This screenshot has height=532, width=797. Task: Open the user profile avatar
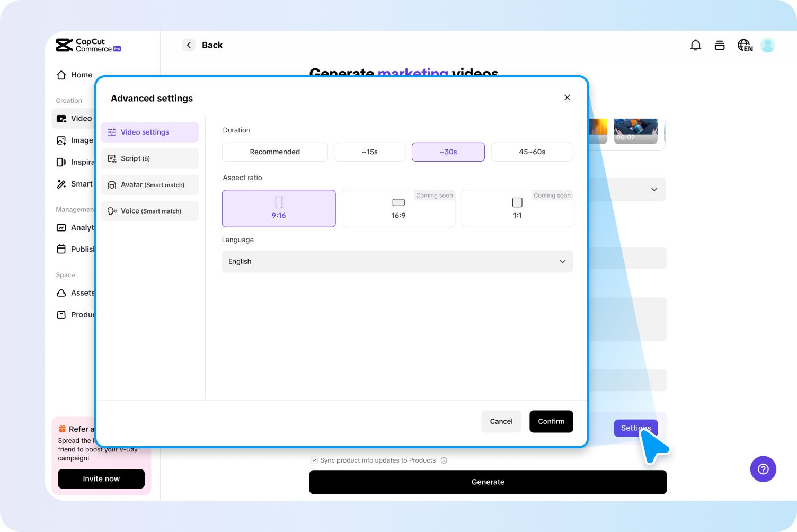pos(767,46)
